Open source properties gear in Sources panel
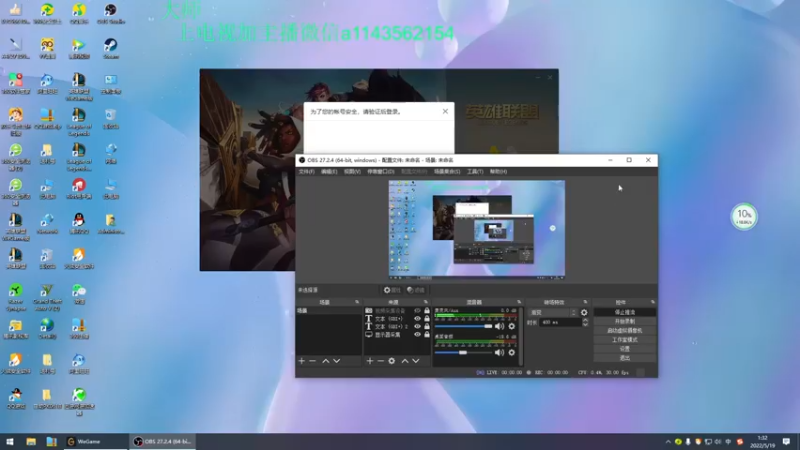800x450 pixels. coord(391,361)
